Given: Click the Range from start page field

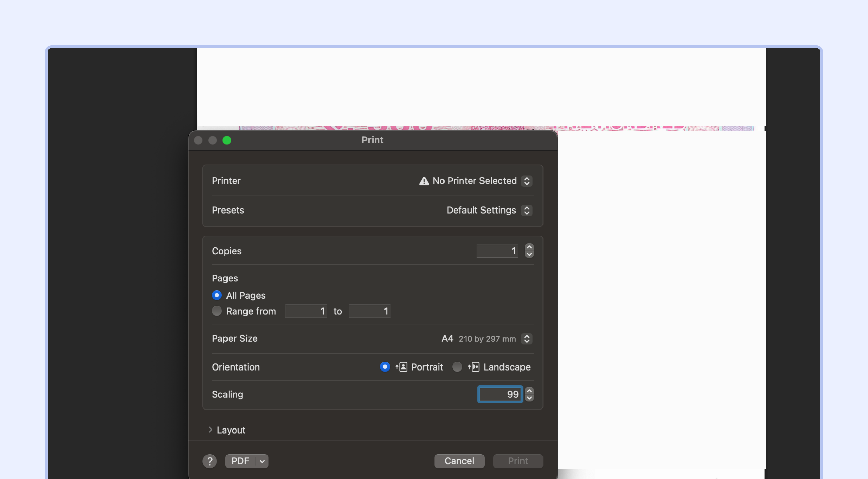Looking at the screenshot, I should 306,311.
